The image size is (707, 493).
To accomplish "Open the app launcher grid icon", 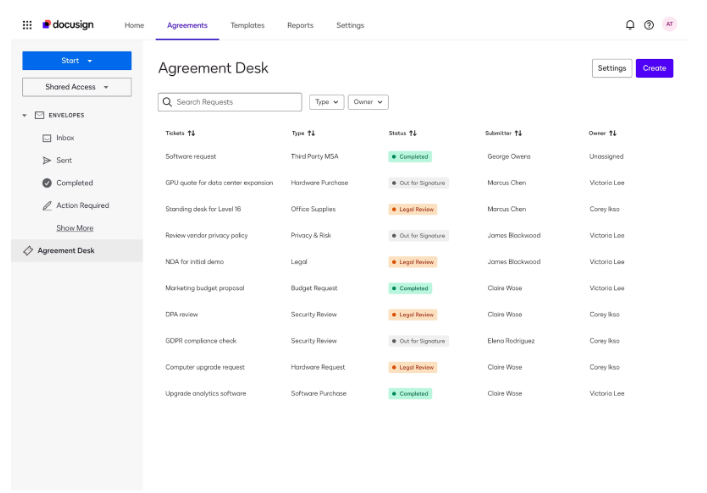I will [x=27, y=25].
